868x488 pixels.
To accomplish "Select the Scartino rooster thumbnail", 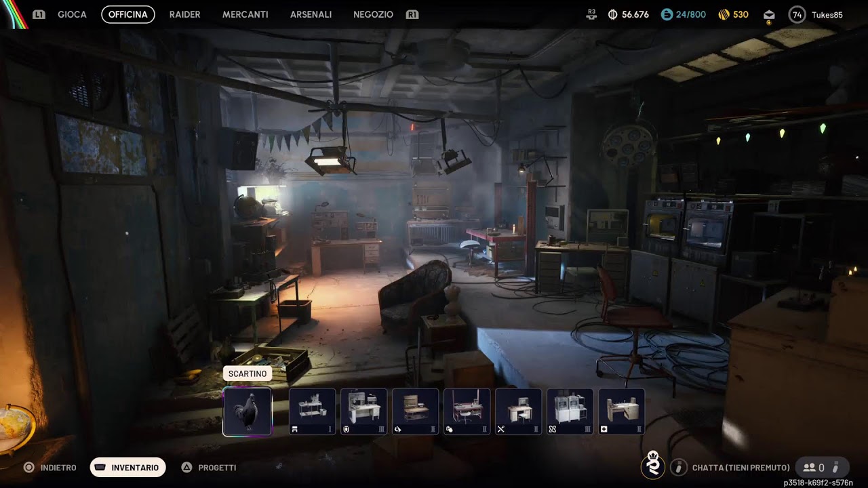I will 248,411.
